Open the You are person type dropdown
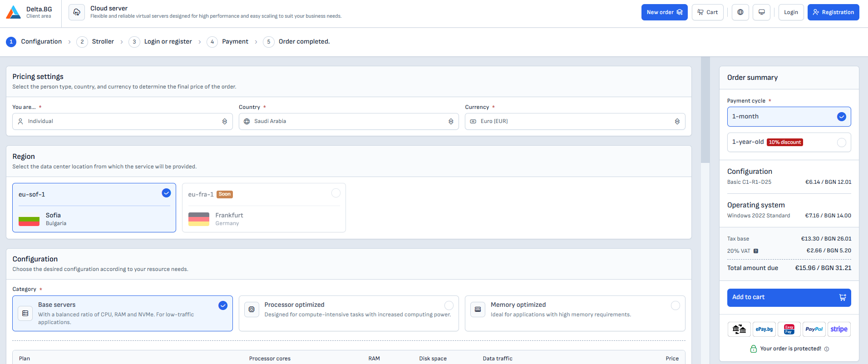This screenshot has width=868, height=364. pyautogui.click(x=123, y=122)
